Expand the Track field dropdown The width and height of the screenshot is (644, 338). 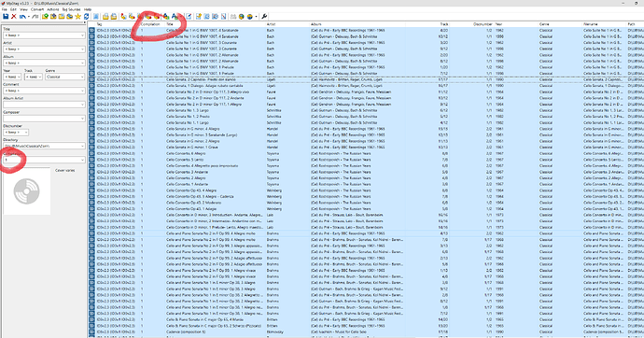click(40, 77)
